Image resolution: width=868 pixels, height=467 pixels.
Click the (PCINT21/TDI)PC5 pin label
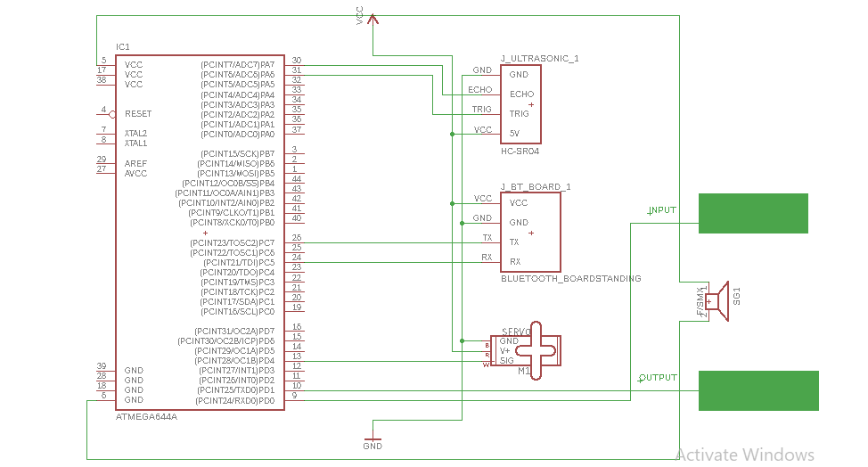[x=239, y=263]
